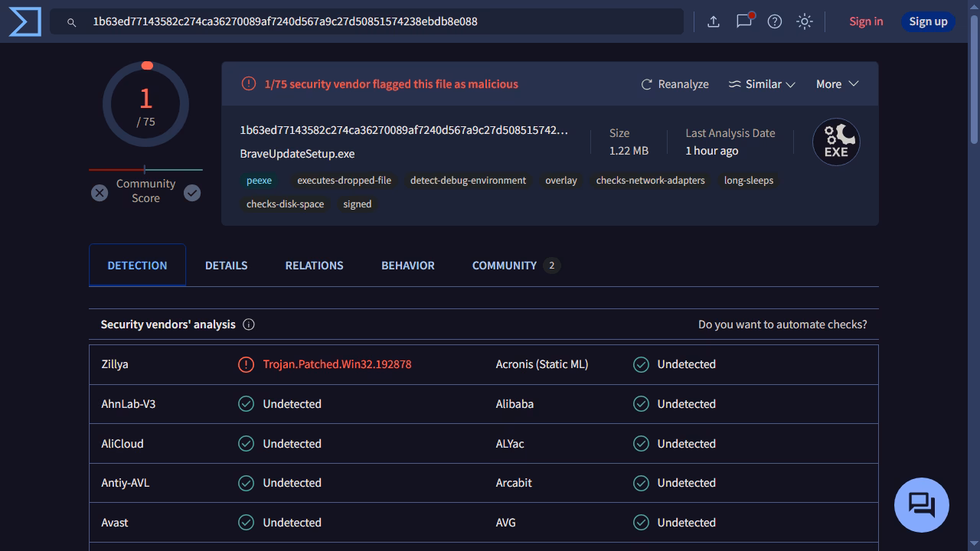Click the long-sleeps tag
The image size is (980, 551).
pos(749,181)
